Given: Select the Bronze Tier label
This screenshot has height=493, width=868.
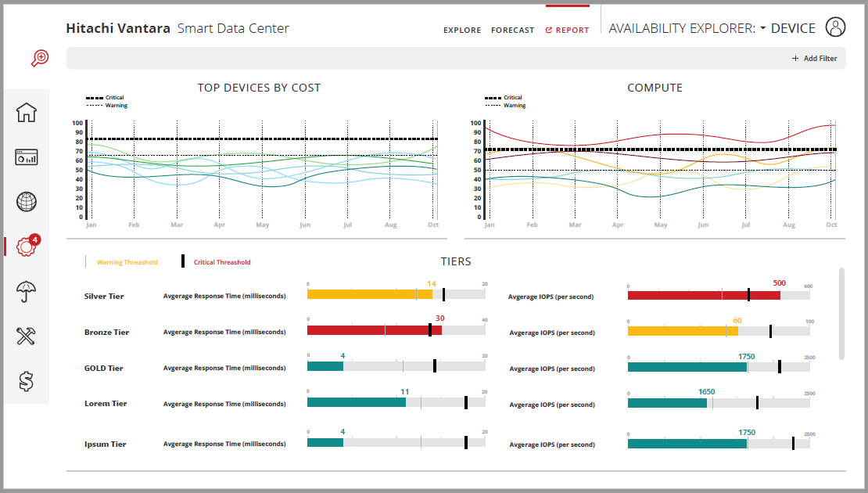Looking at the screenshot, I should pyautogui.click(x=106, y=333).
